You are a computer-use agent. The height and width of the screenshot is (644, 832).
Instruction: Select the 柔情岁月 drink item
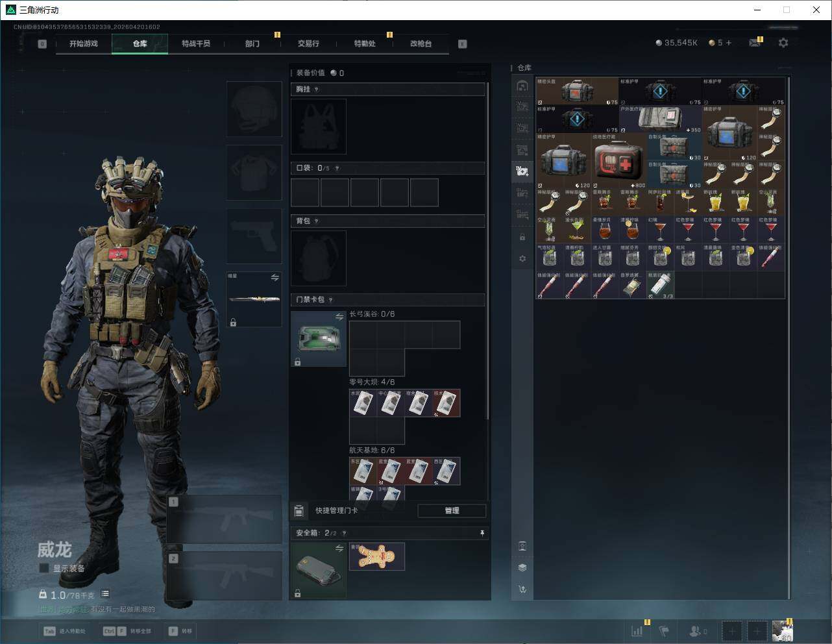(605, 230)
